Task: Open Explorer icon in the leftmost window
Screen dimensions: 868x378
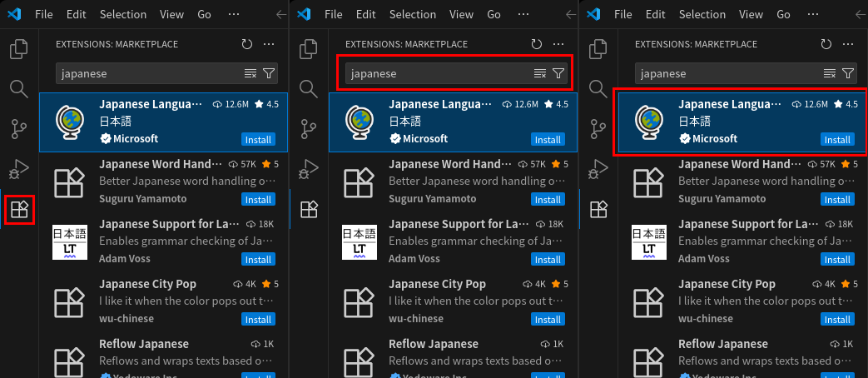Action: tap(19, 49)
